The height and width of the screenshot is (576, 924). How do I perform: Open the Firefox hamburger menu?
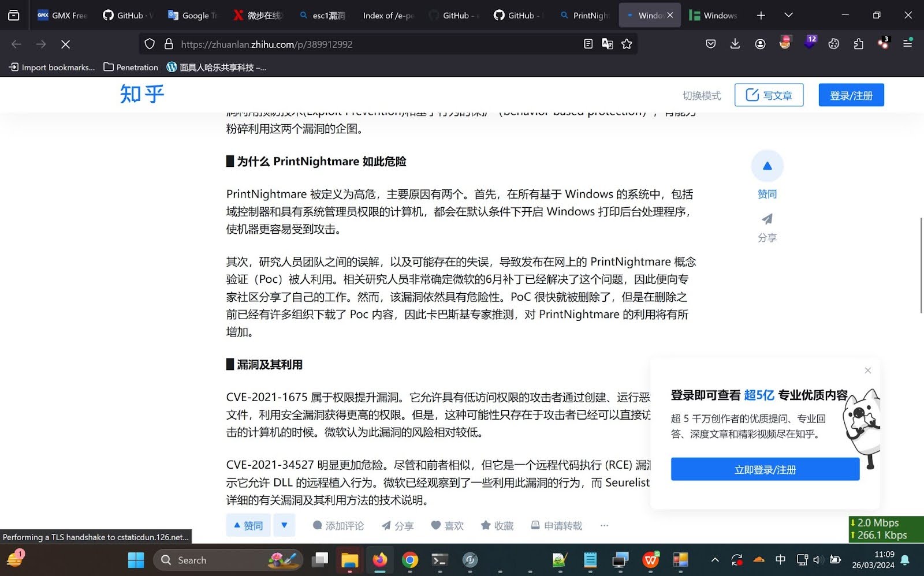[908, 43]
